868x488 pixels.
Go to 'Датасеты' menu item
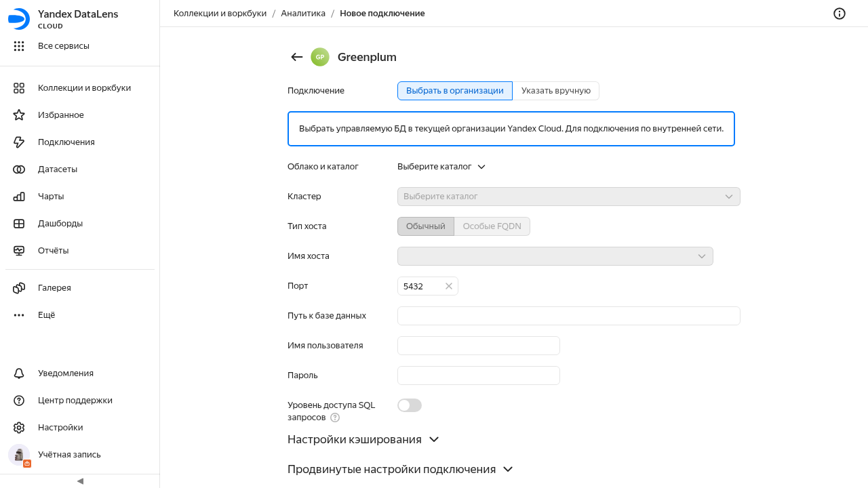[x=58, y=169]
